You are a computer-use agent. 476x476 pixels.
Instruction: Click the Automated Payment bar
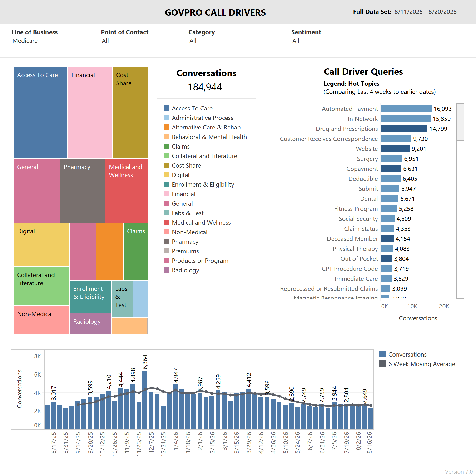click(406, 109)
